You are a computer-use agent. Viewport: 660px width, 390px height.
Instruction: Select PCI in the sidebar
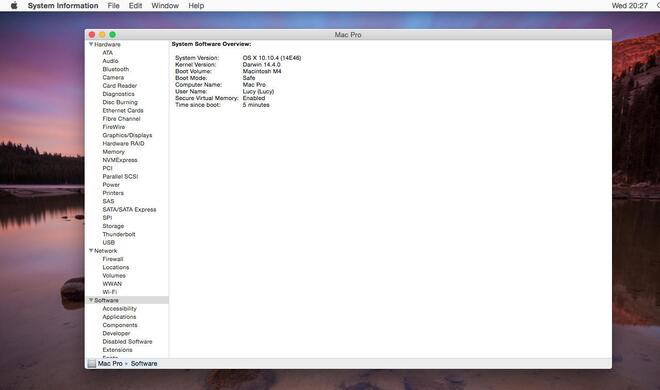107,168
